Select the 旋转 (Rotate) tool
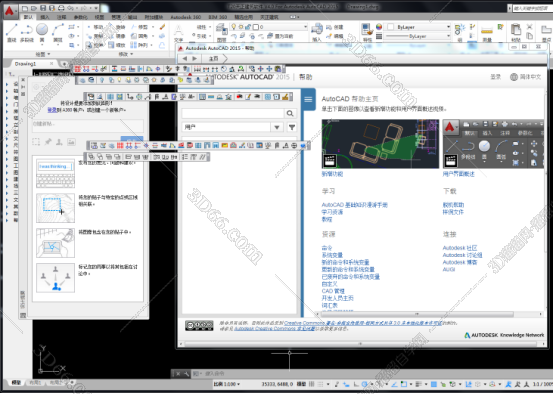The height and width of the screenshot is (394, 553). [x=117, y=27]
